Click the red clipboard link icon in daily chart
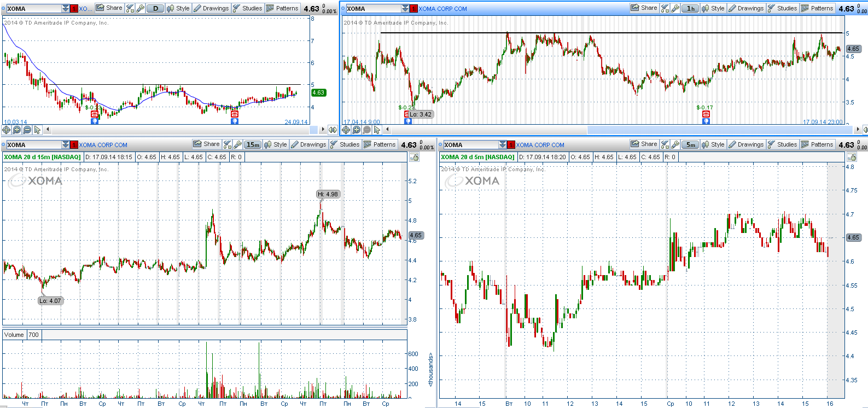The width and height of the screenshot is (868, 408). pyautogui.click(x=74, y=8)
